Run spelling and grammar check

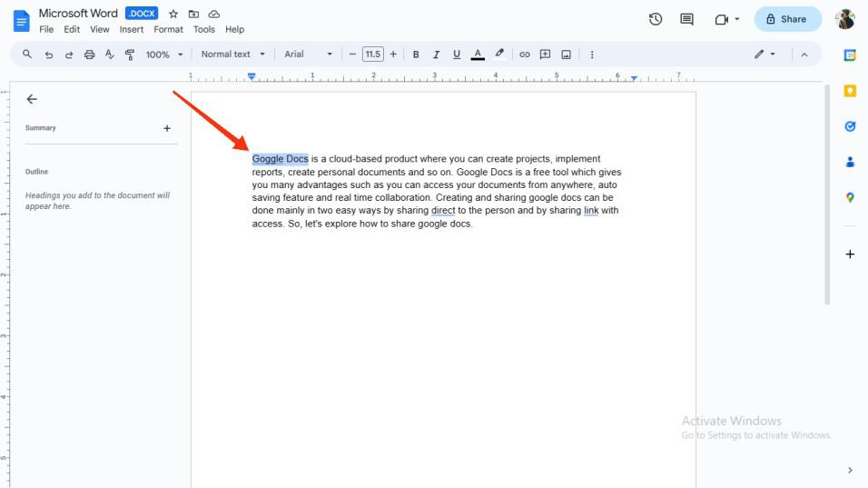click(x=109, y=55)
